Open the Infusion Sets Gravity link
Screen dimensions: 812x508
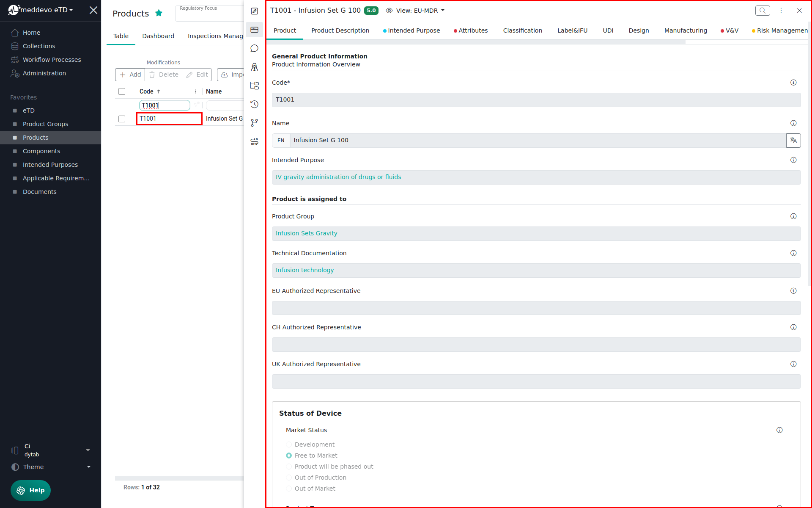pyautogui.click(x=306, y=233)
